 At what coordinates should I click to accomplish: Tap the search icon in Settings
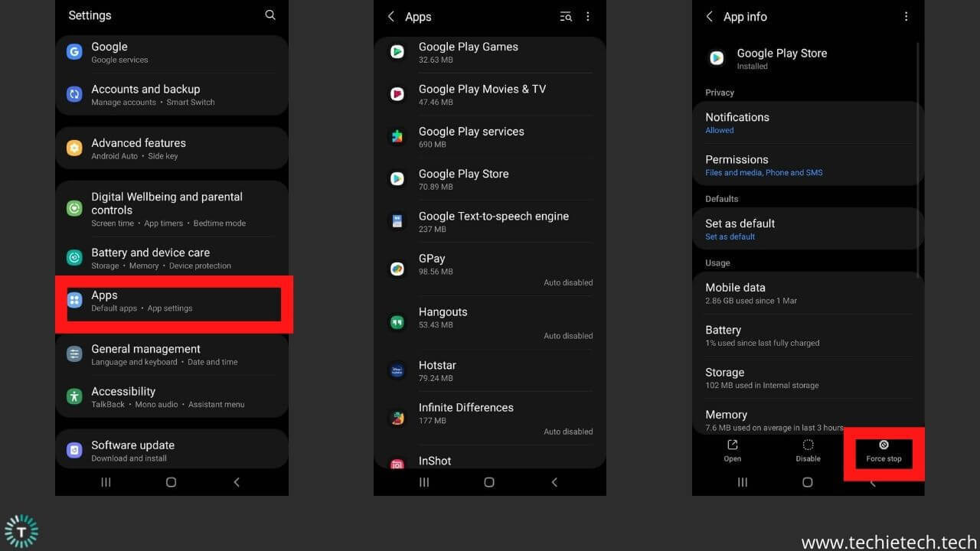(270, 15)
